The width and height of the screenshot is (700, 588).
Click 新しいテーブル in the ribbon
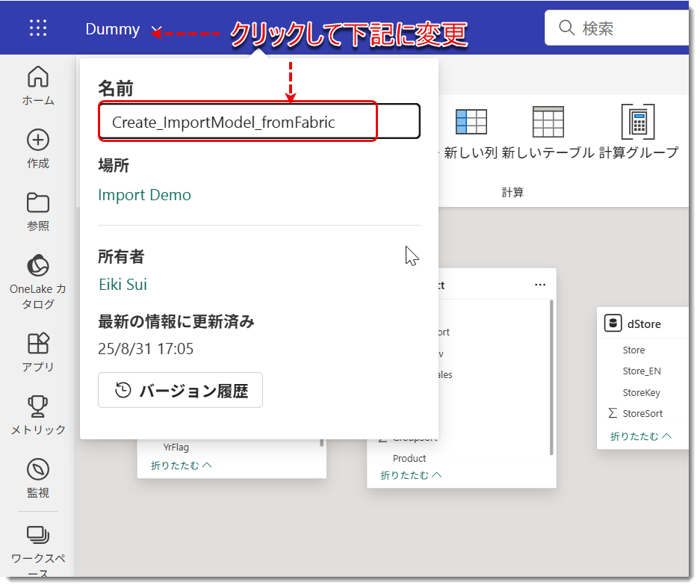pos(548,133)
